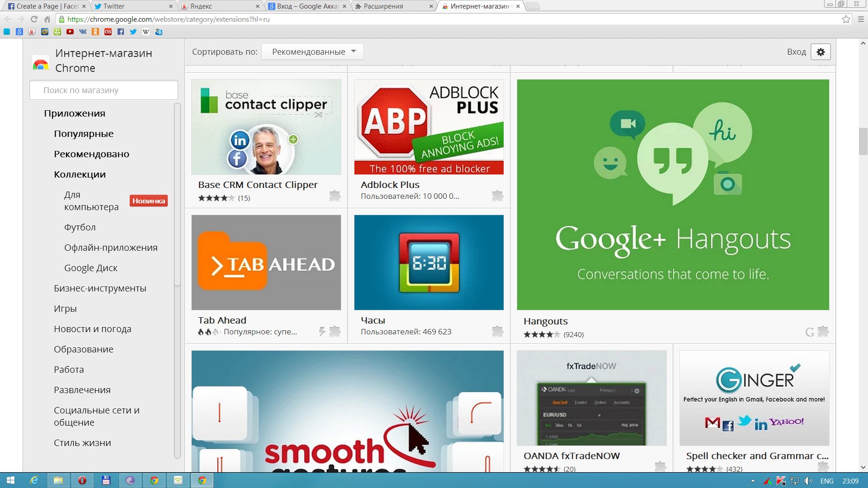Click the sidebar category list scrollbar
The height and width of the screenshot is (488, 868).
tap(177, 194)
